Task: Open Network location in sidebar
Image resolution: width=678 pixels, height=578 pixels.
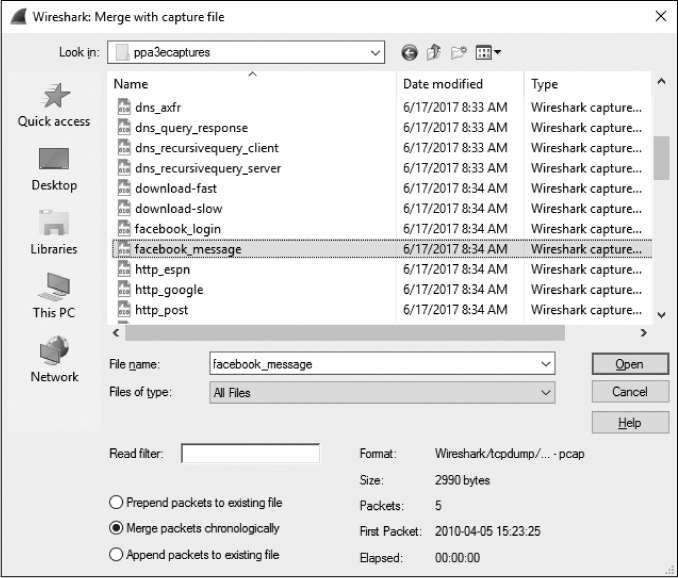Action: click(x=54, y=359)
